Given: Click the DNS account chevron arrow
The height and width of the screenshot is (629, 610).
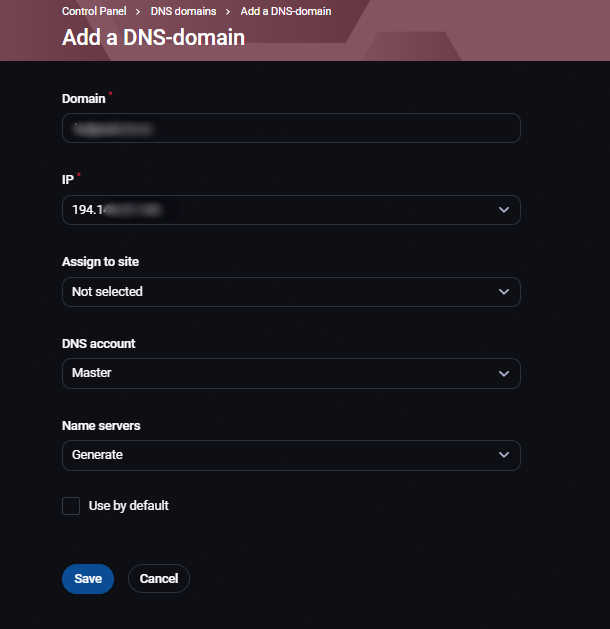Looking at the screenshot, I should click(504, 373).
